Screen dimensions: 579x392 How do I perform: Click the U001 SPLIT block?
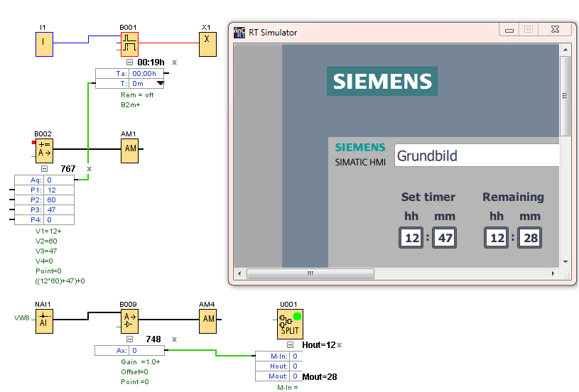(289, 325)
